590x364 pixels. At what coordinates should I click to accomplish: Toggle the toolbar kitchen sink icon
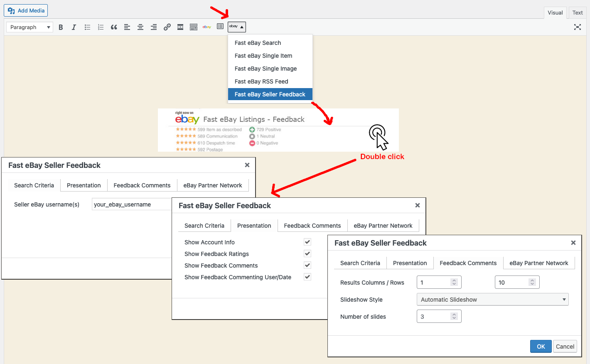194,27
